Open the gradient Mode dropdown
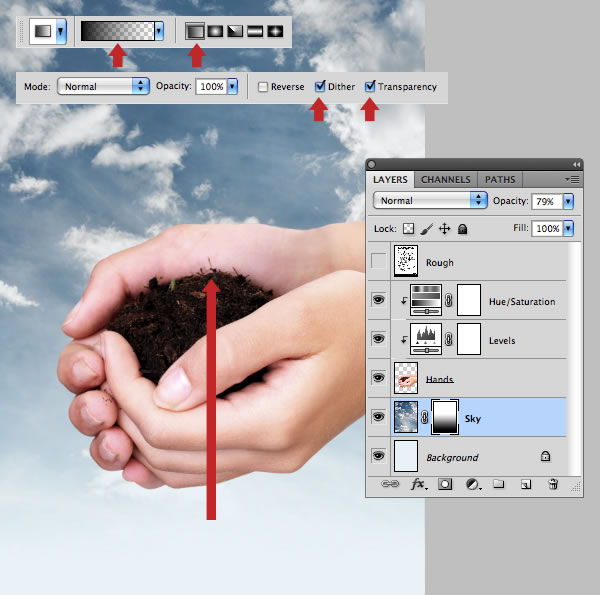The height and width of the screenshot is (595, 600). pos(103,86)
